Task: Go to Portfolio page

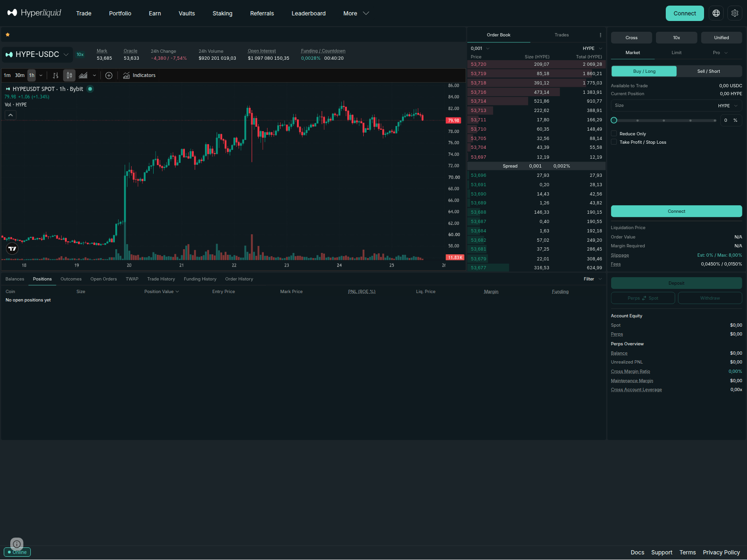Action: [120, 13]
